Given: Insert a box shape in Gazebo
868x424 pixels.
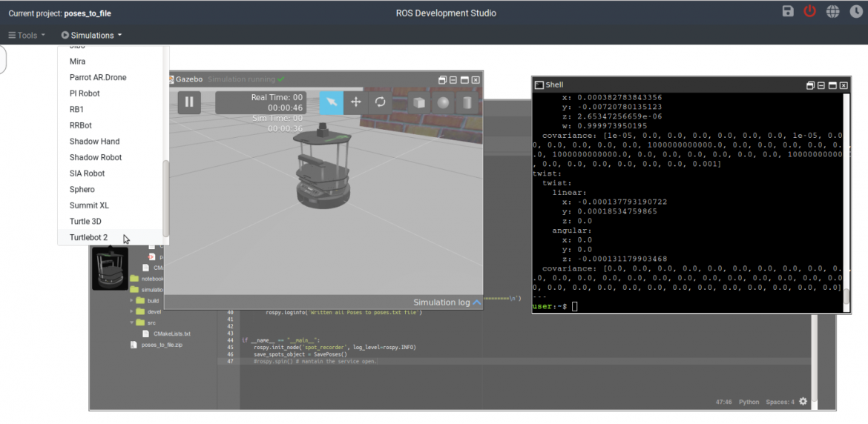Looking at the screenshot, I should [x=420, y=103].
